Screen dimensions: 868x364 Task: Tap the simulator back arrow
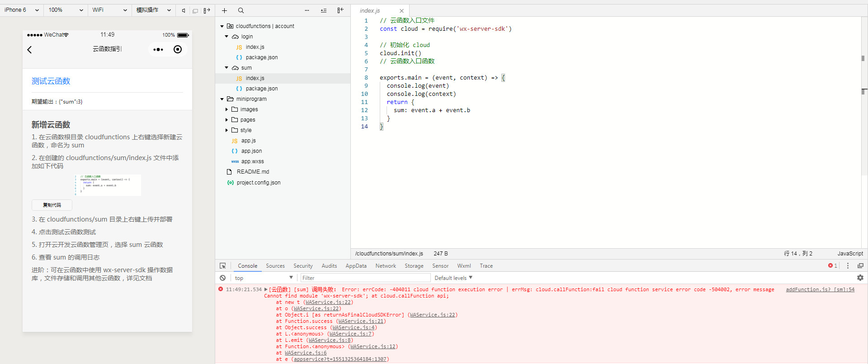[x=30, y=50]
